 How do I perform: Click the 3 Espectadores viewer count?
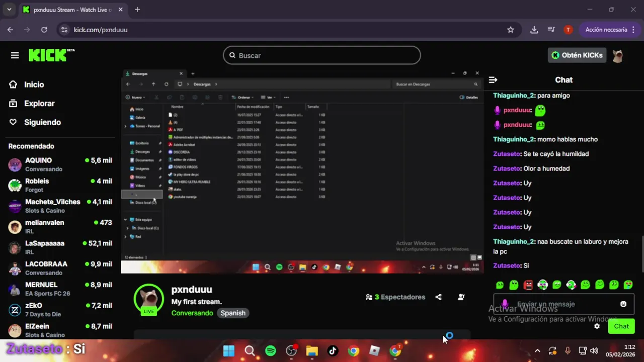395,297
